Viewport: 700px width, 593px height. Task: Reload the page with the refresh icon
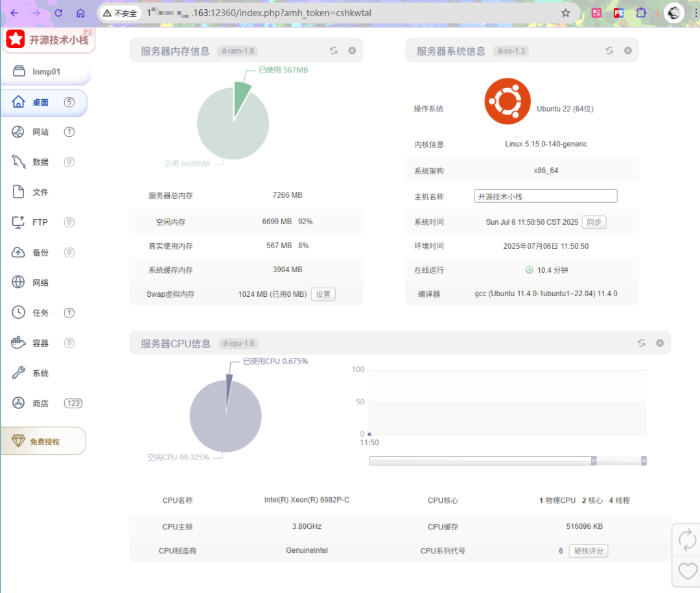click(58, 13)
